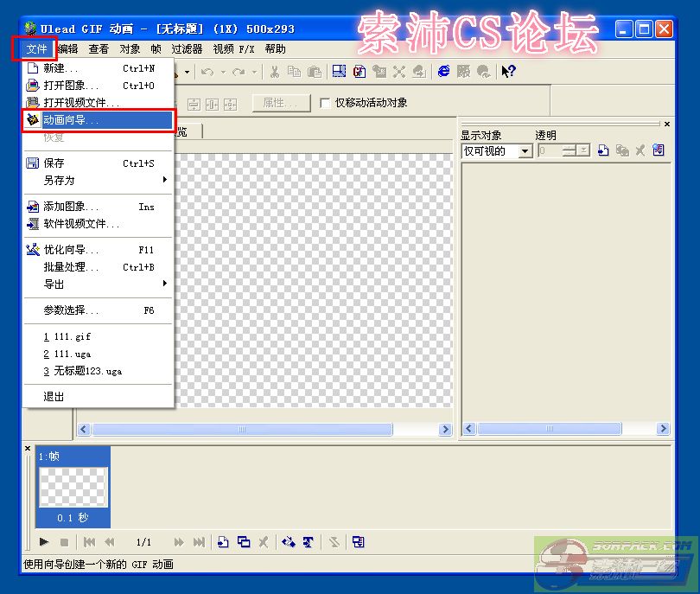Click the center-both align icon beside 属性

click(x=231, y=105)
